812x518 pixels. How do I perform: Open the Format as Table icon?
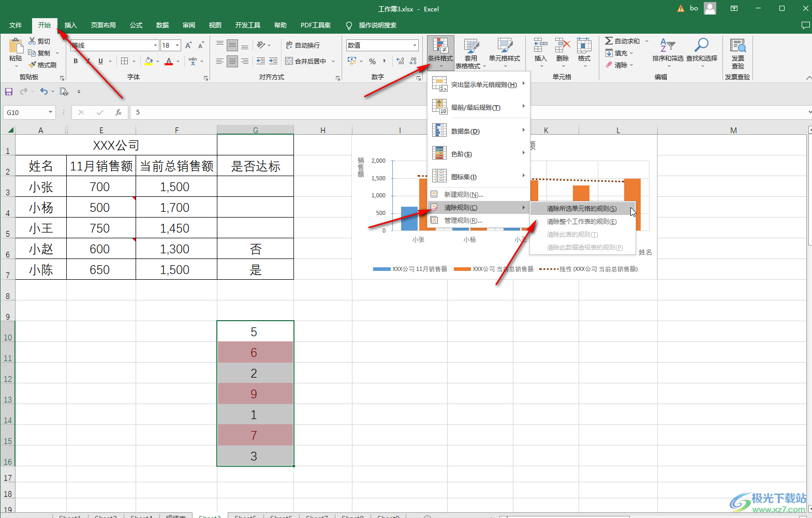[x=471, y=46]
